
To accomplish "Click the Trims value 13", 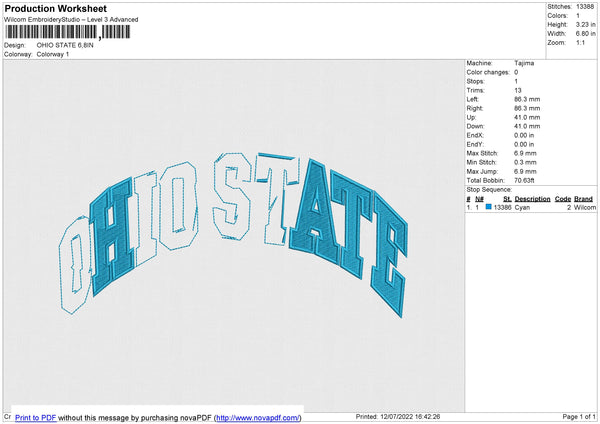I will (x=518, y=90).
